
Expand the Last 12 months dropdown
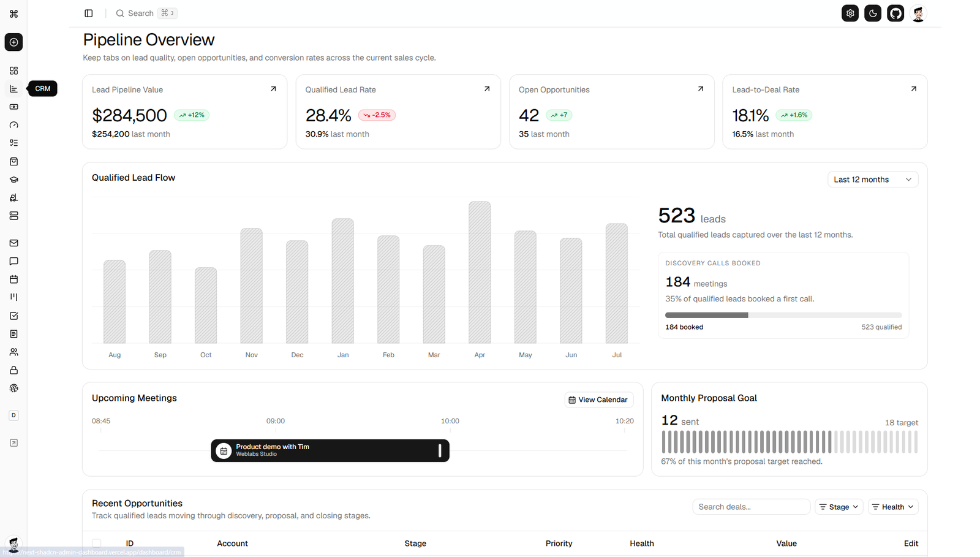(x=873, y=180)
